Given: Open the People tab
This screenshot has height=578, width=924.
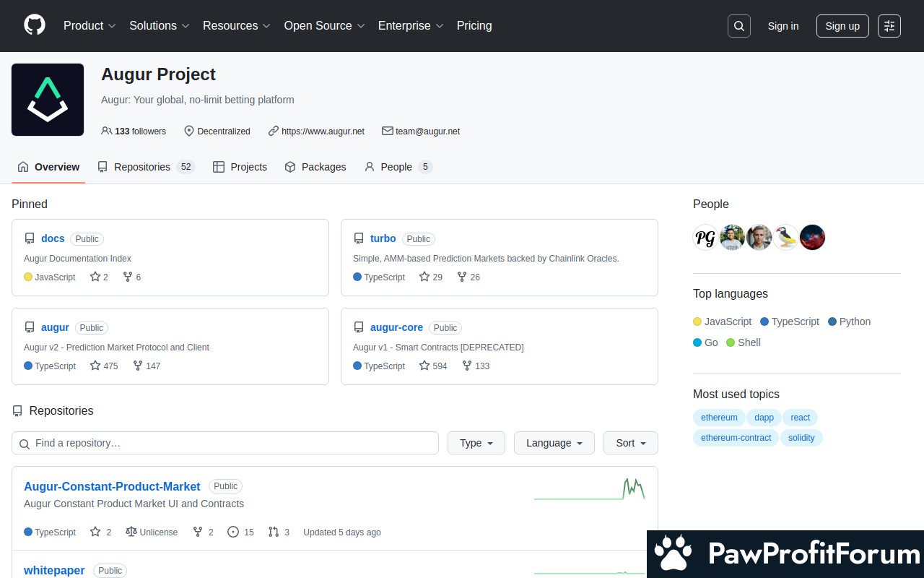Looking at the screenshot, I should (398, 167).
